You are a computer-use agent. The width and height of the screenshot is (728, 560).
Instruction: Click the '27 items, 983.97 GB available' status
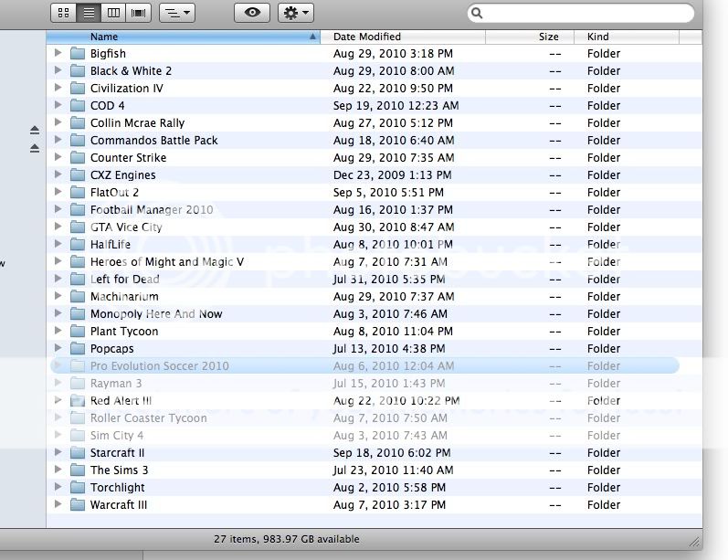[287, 539]
